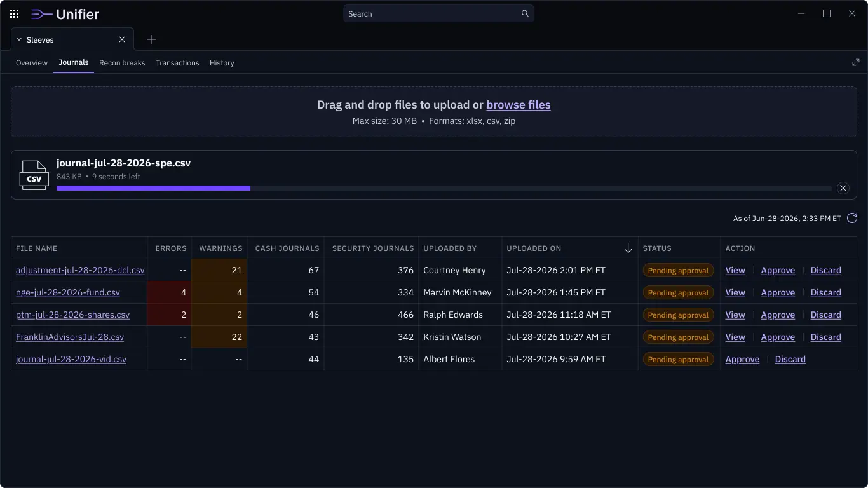The width and height of the screenshot is (868, 488).
Task: Select the Journals tab
Action: pos(73,62)
